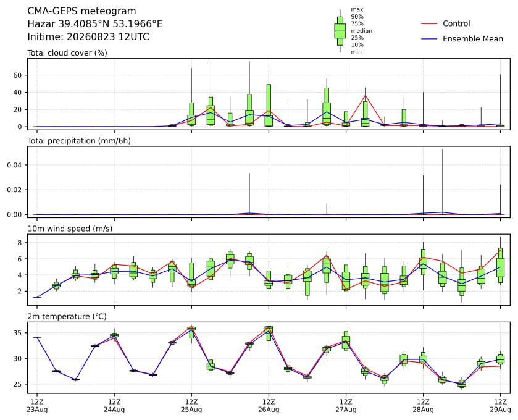Click the '12Z 26Aug' axis label
Viewport: 518px width, 420px height.
pyautogui.click(x=269, y=406)
